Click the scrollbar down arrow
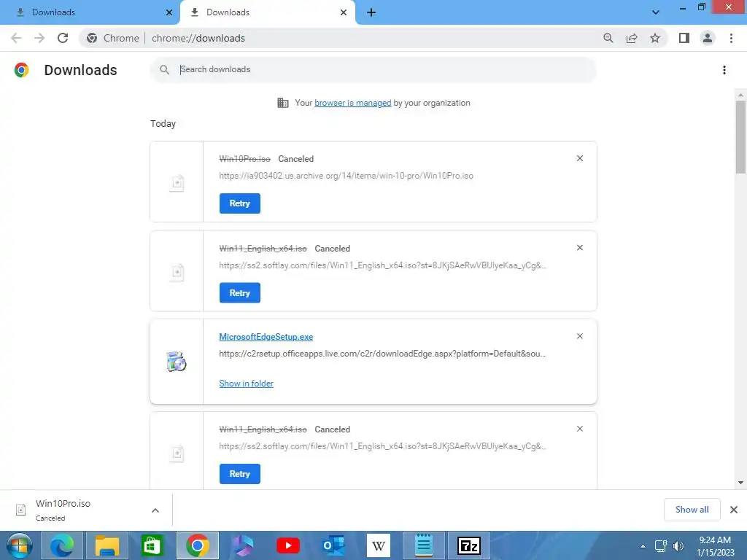This screenshot has height=560, width=747. click(x=740, y=483)
